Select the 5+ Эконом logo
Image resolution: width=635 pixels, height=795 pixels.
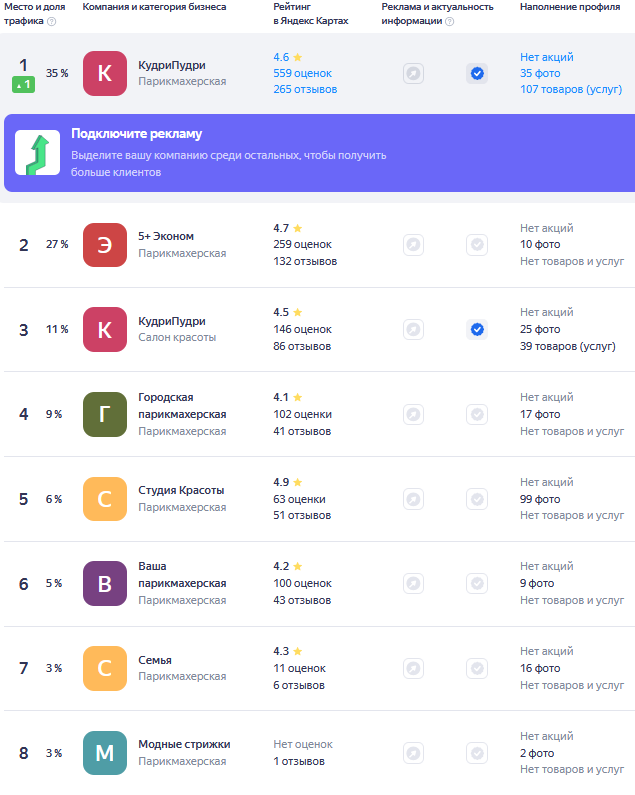click(x=105, y=245)
